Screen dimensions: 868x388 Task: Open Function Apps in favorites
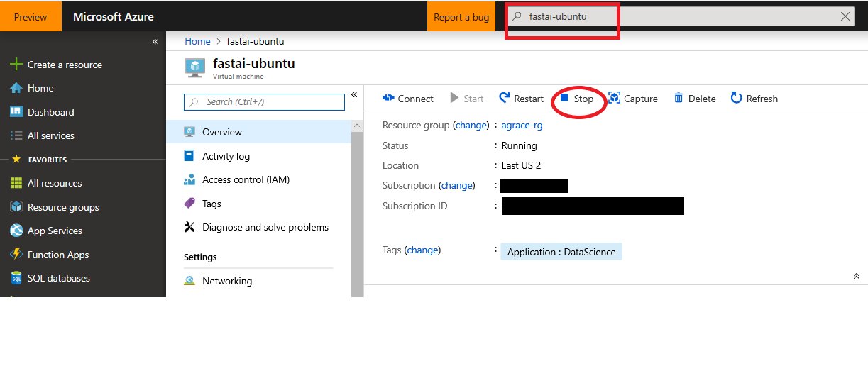(57, 255)
